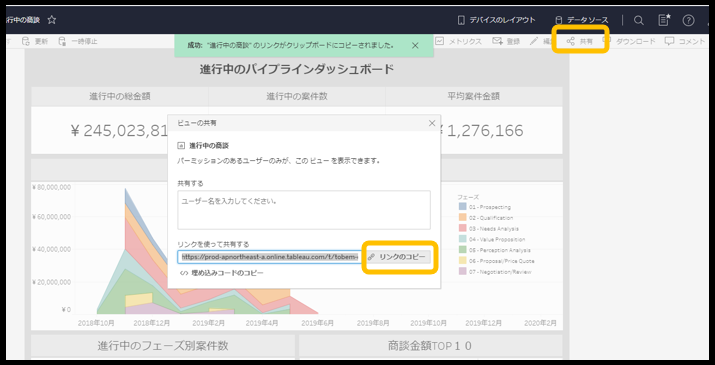Click the share link URL field
The image size is (715, 365).
point(269,257)
